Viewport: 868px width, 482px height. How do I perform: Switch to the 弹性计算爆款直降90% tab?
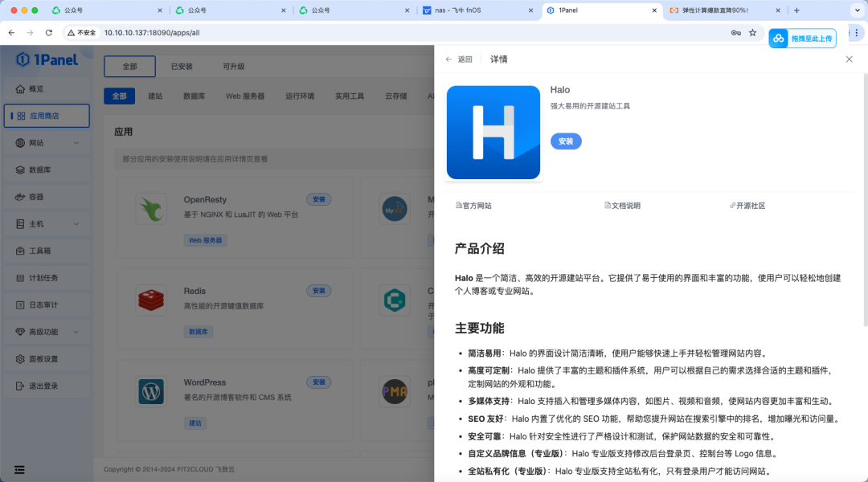pos(725,10)
